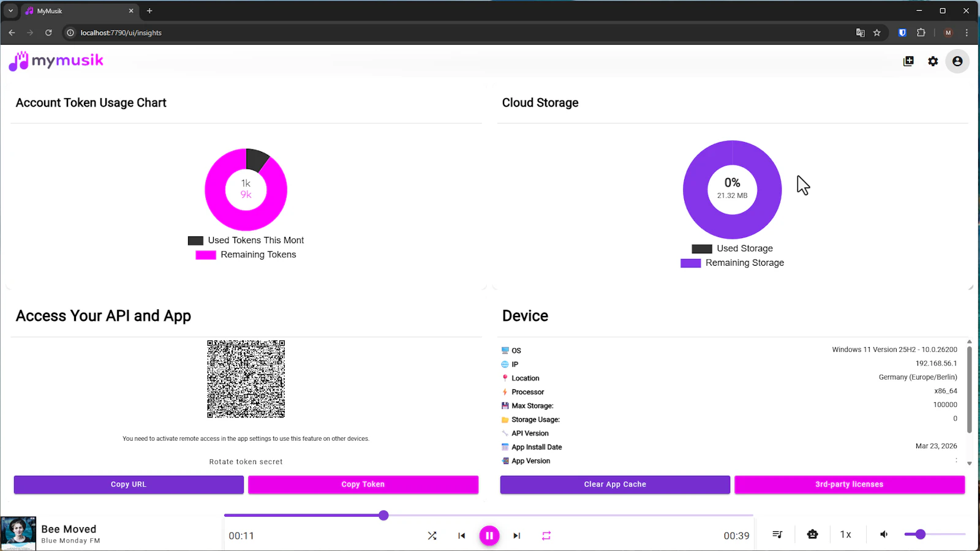Click the OS monitor icon
Image resolution: width=980 pixels, height=551 pixels.
point(505,351)
